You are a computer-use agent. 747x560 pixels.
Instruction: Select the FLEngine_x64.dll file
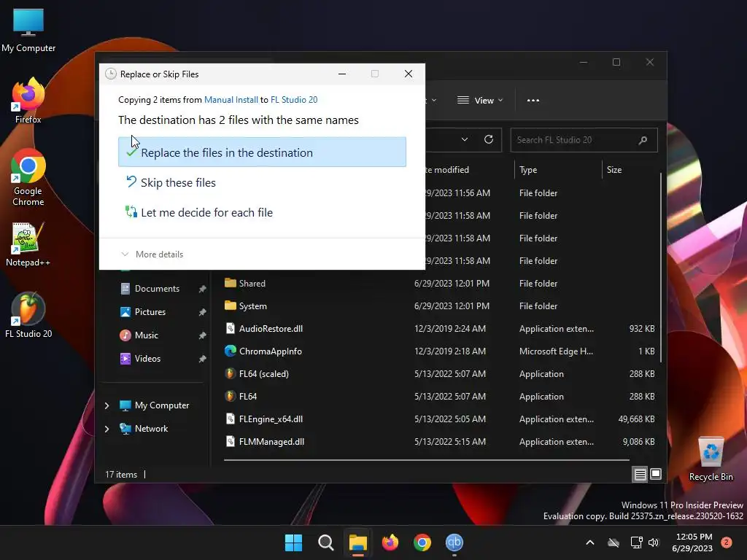(x=440, y=419)
